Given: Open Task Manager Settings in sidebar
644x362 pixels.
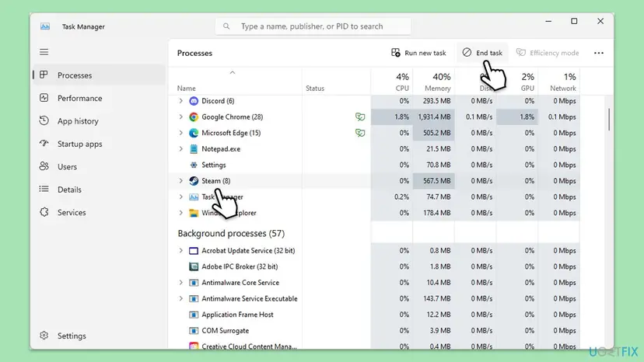Looking at the screenshot, I should click(x=100, y=336).
